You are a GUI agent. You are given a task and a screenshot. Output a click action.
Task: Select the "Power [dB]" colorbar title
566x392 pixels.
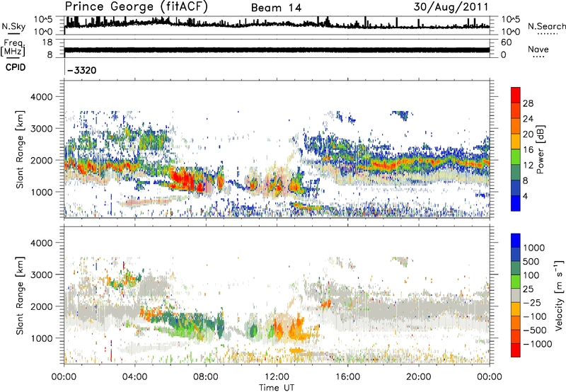coord(541,149)
